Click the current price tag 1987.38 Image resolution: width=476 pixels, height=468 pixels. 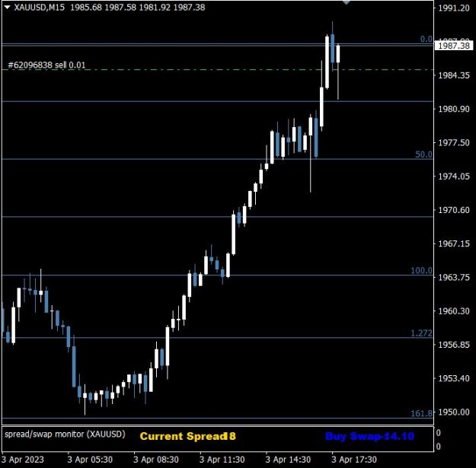tap(454, 46)
